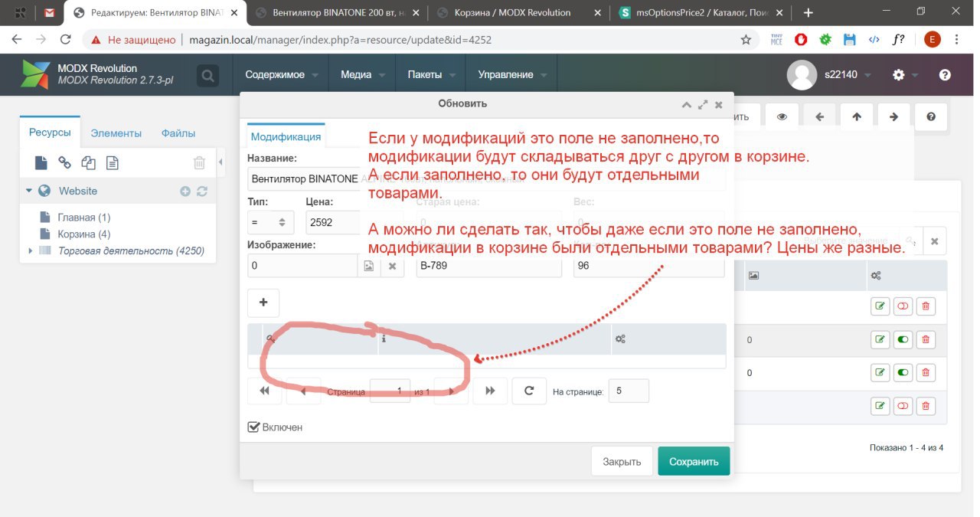Switch to the Элементы tab
This screenshot has width=980, height=517.
pos(116,133)
